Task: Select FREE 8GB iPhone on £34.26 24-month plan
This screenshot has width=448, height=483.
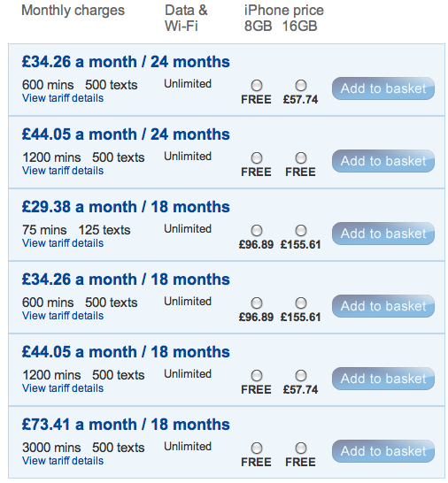Action: tap(256, 85)
